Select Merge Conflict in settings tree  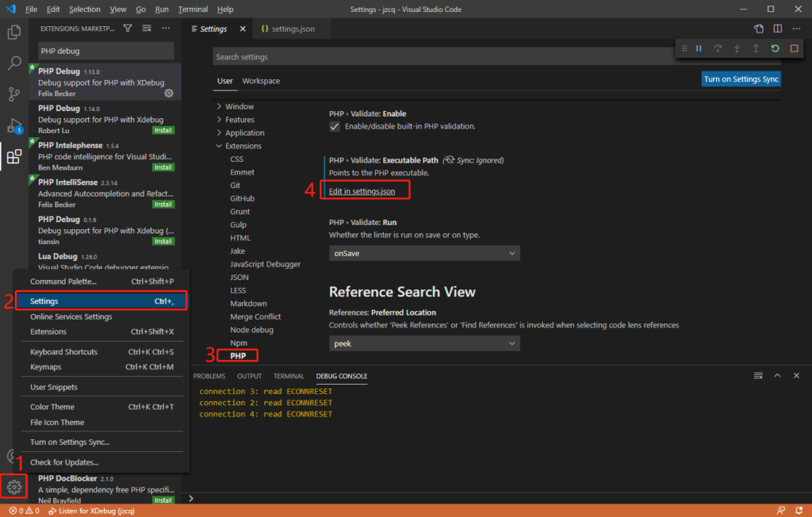point(255,316)
